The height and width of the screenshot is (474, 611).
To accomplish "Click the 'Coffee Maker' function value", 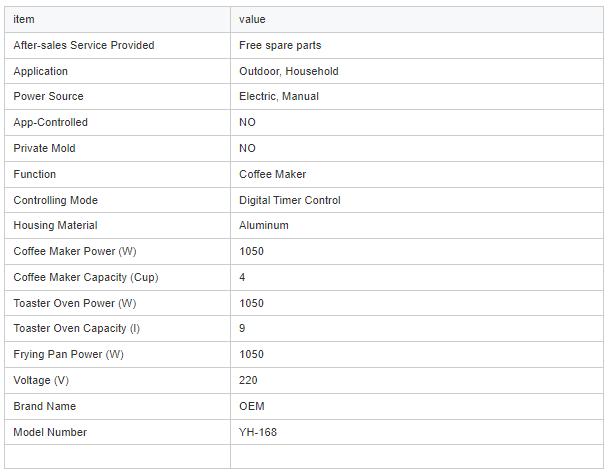I will (x=272, y=174).
